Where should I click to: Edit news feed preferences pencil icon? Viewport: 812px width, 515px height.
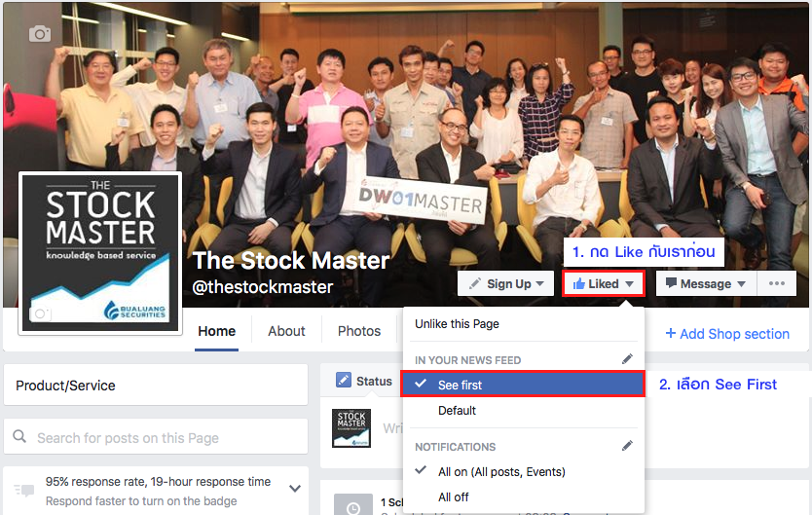coord(627,358)
